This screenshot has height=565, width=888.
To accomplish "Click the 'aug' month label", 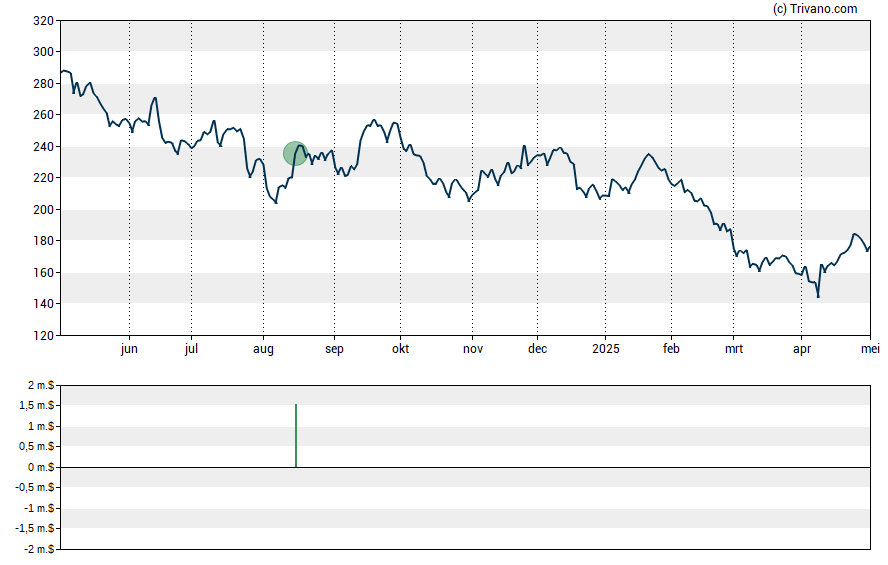I will point(263,349).
